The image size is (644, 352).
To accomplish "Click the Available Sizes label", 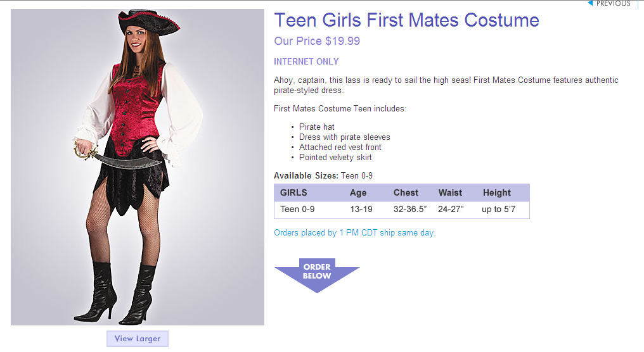I will point(306,175).
